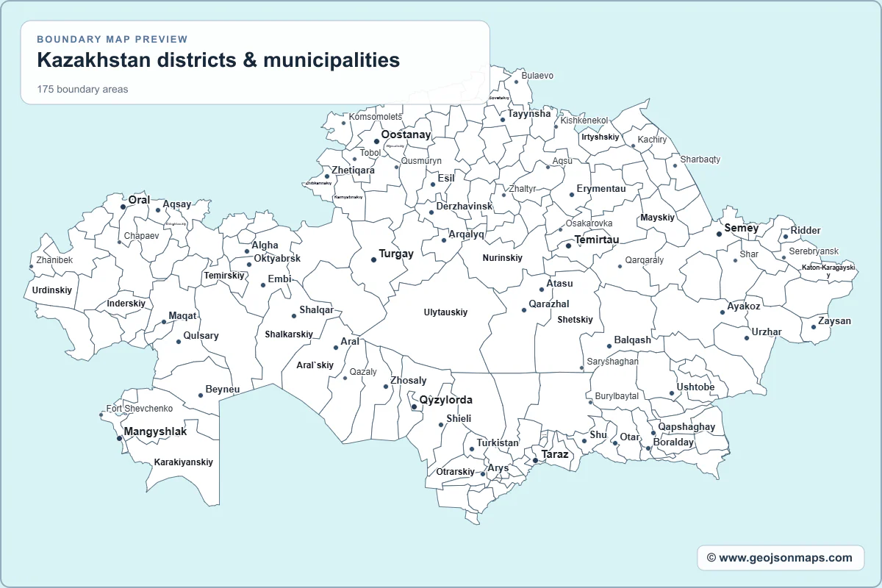Click the Aqsay label
882x588 pixels.
pos(176,204)
